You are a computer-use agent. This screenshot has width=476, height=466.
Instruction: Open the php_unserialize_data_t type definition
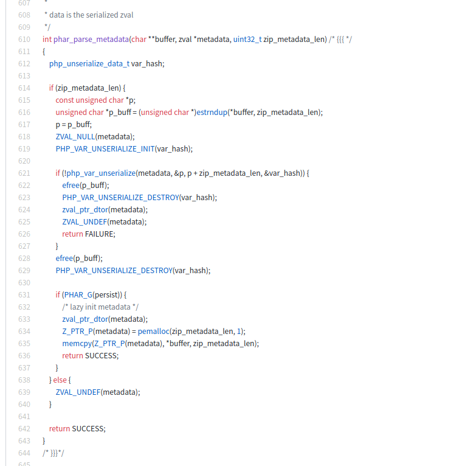pyautogui.click(x=89, y=64)
